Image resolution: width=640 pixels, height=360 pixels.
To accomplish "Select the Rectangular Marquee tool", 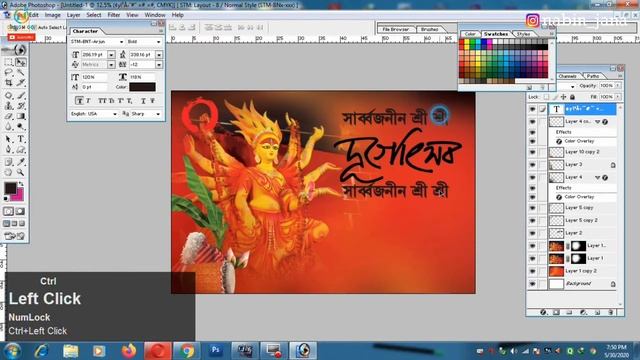I will click(x=9, y=62).
